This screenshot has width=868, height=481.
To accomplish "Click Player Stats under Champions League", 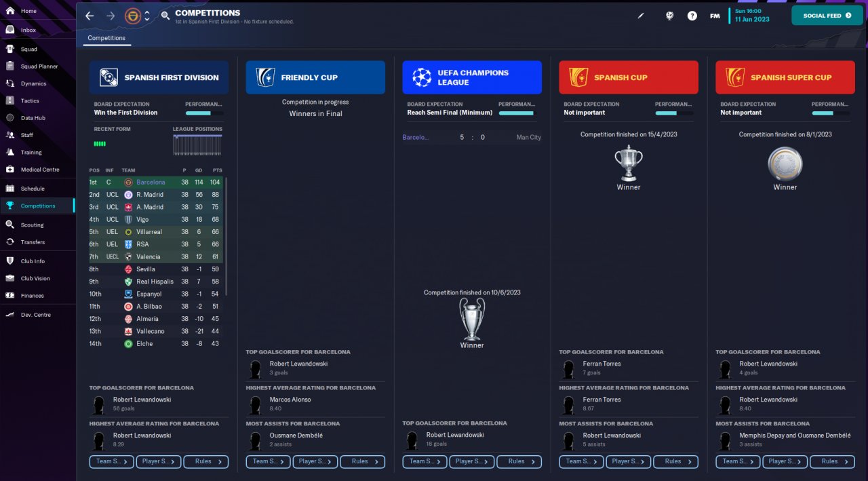I will pyautogui.click(x=472, y=461).
